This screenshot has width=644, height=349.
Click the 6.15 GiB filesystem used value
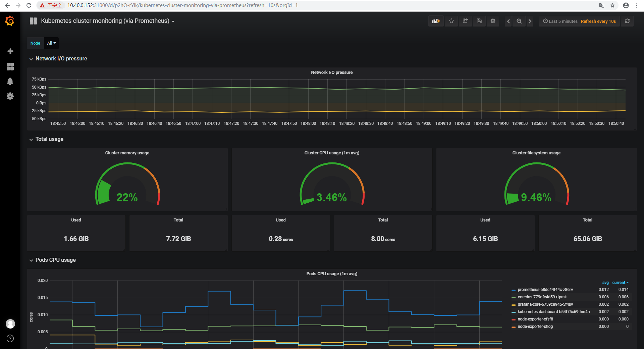[485, 239]
